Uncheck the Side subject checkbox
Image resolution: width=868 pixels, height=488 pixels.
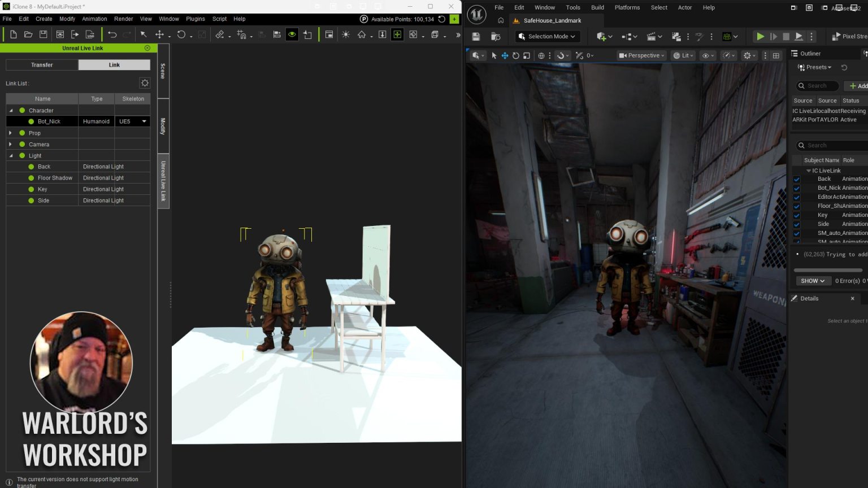tap(797, 224)
